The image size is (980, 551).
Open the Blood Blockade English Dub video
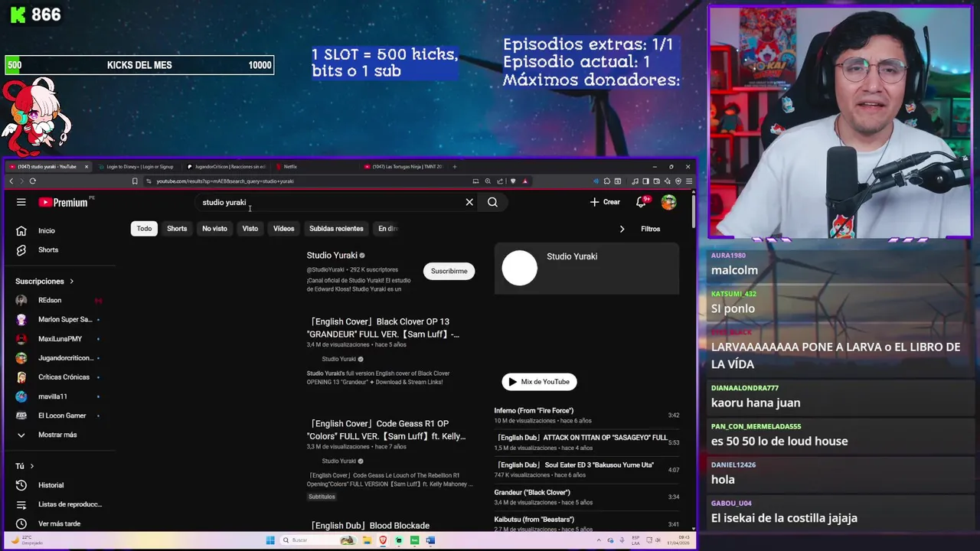coord(368,526)
